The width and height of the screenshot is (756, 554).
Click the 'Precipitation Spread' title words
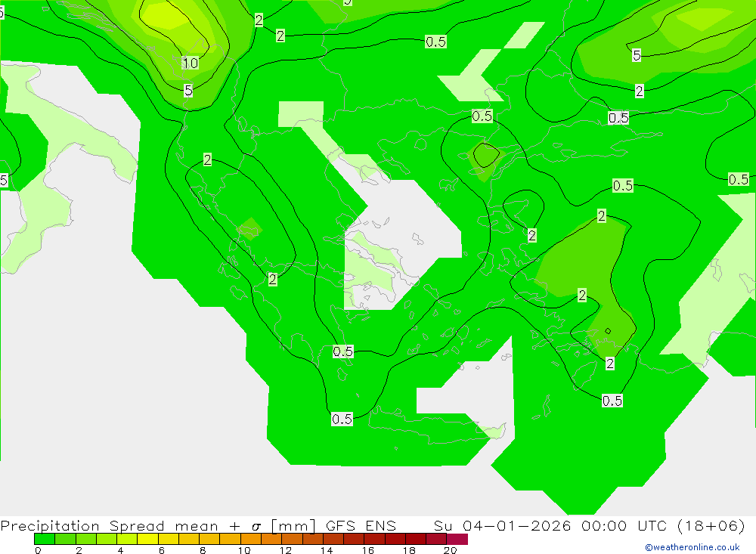82,525
